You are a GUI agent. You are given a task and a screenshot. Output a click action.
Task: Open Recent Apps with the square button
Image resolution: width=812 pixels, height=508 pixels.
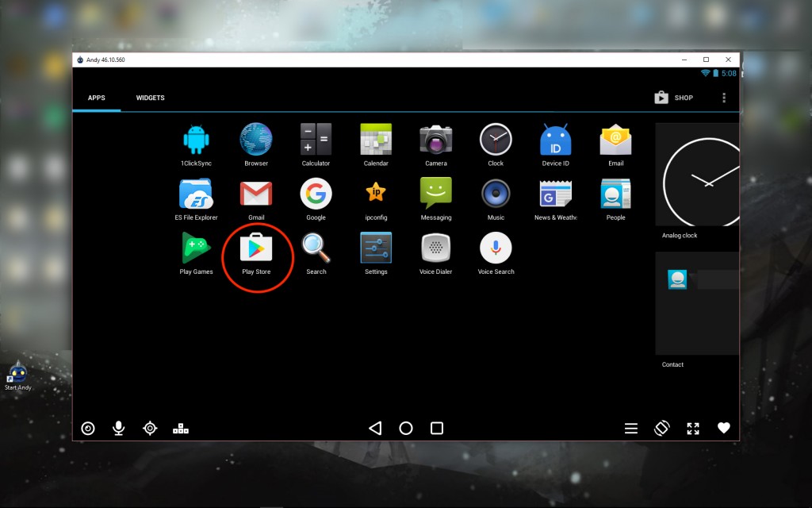tap(435, 428)
